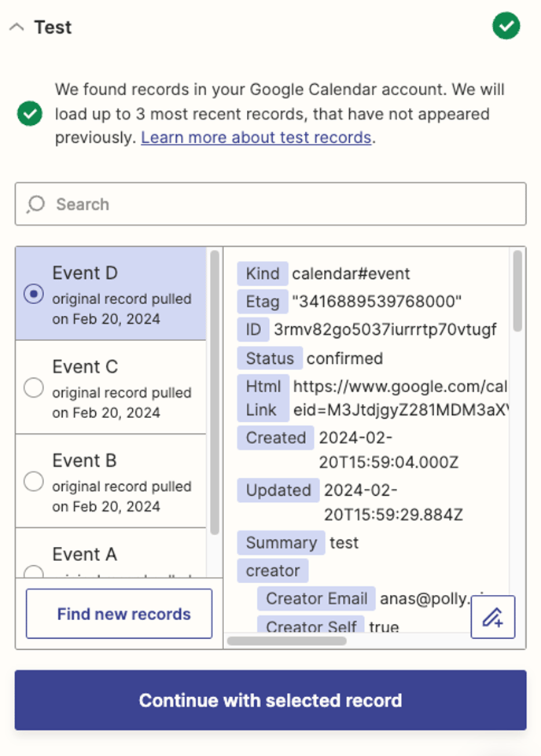Click the edit-with-plus pencil icon
This screenshot has height=756, width=541.
click(493, 617)
